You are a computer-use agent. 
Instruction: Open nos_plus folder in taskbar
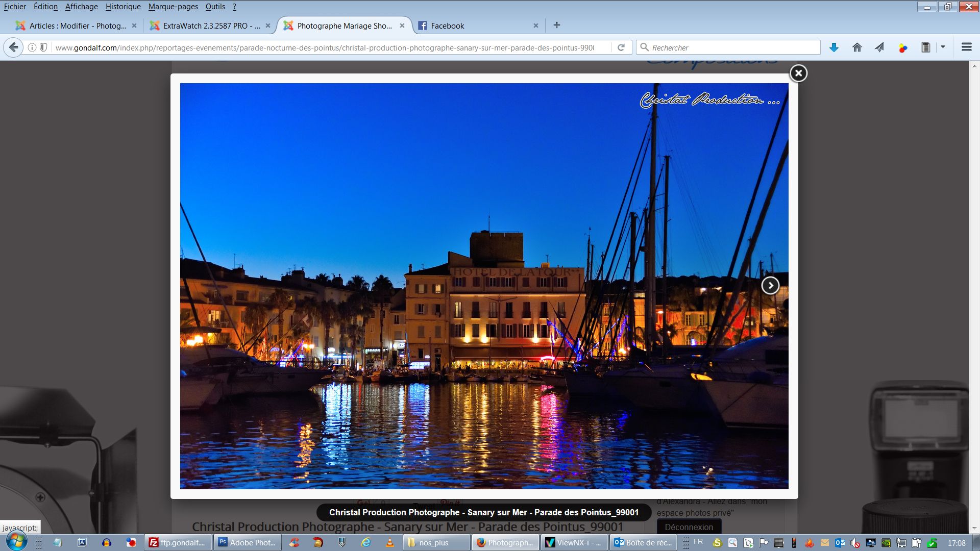[x=437, y=542]
